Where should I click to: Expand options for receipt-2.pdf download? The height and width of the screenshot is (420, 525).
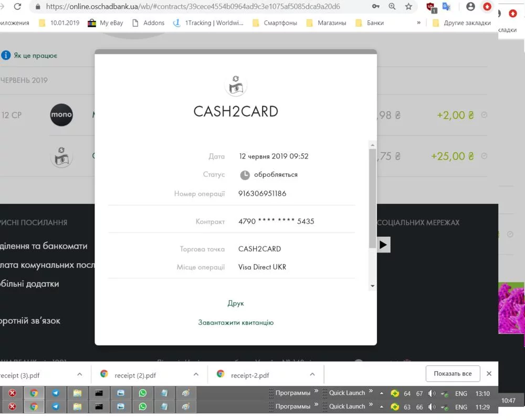[x=312, y=374]
